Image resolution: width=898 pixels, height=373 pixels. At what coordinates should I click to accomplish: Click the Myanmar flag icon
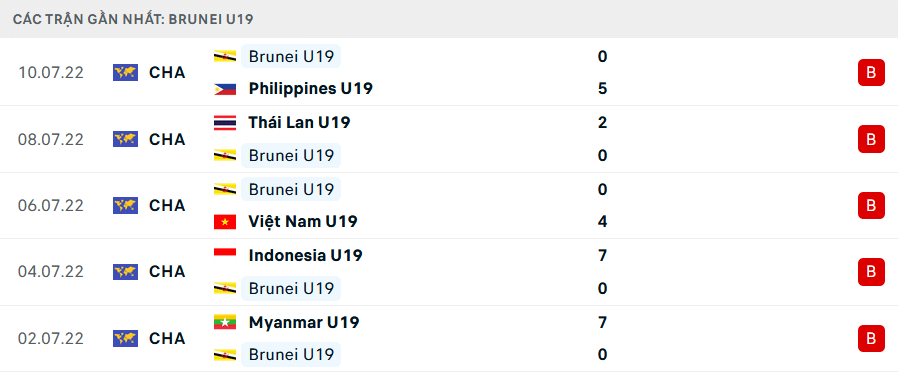click(225, 323)
